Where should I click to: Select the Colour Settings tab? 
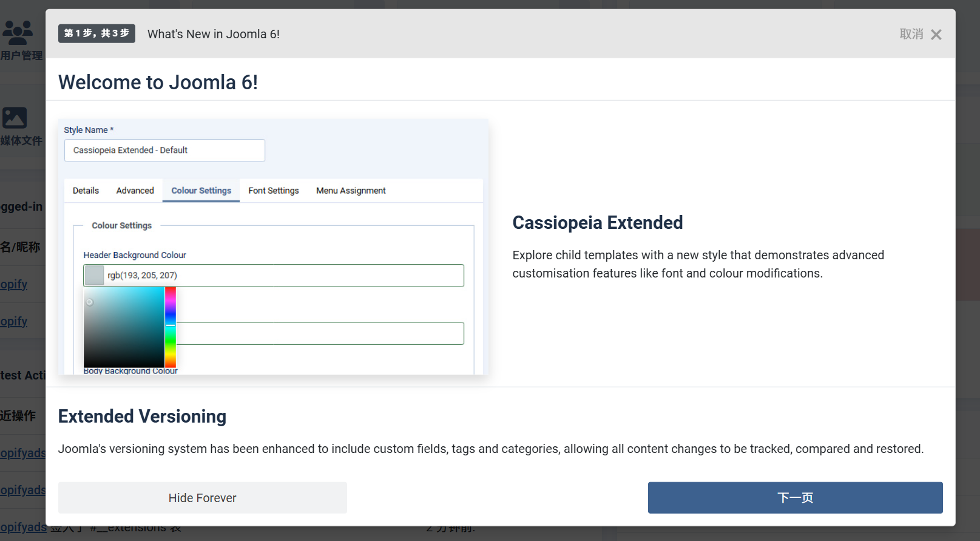pyautogui.click(x=201, y=191)
